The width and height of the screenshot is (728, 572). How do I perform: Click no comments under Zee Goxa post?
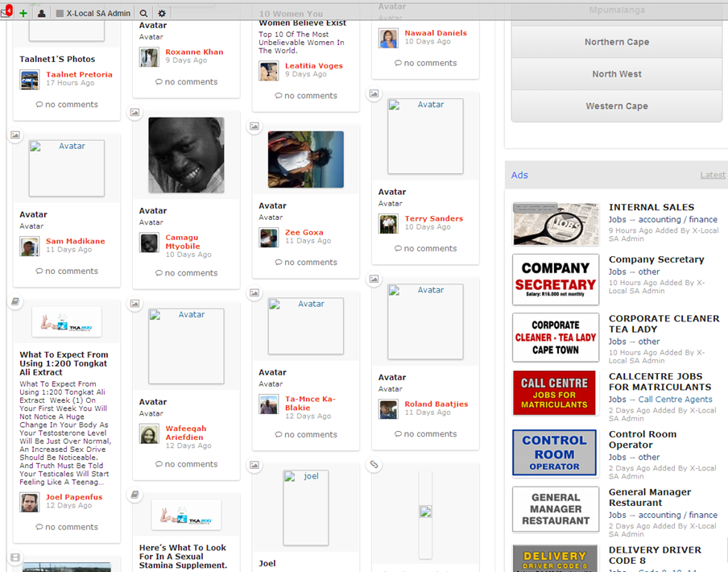[x=306, y=263]
